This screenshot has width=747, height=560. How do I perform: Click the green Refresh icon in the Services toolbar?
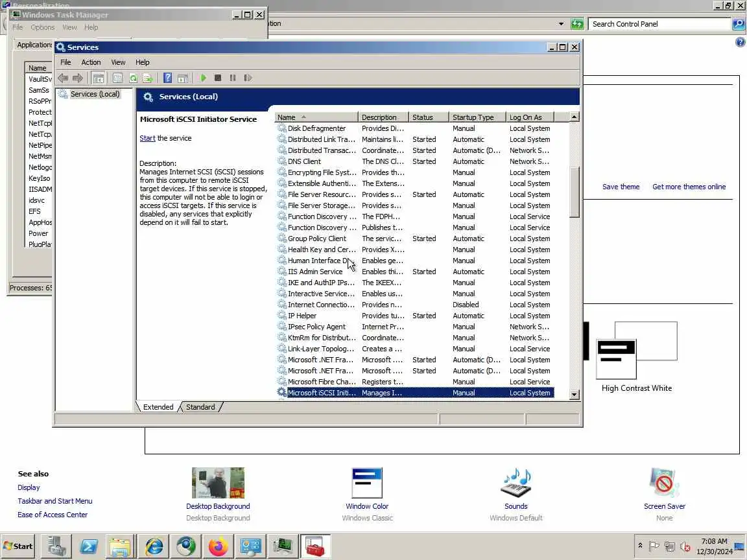(133, 78)
